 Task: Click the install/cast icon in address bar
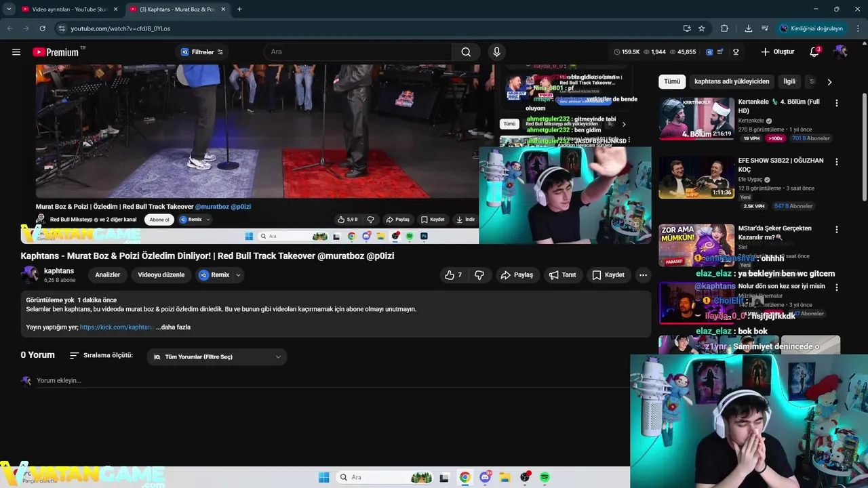coord(687,28)
